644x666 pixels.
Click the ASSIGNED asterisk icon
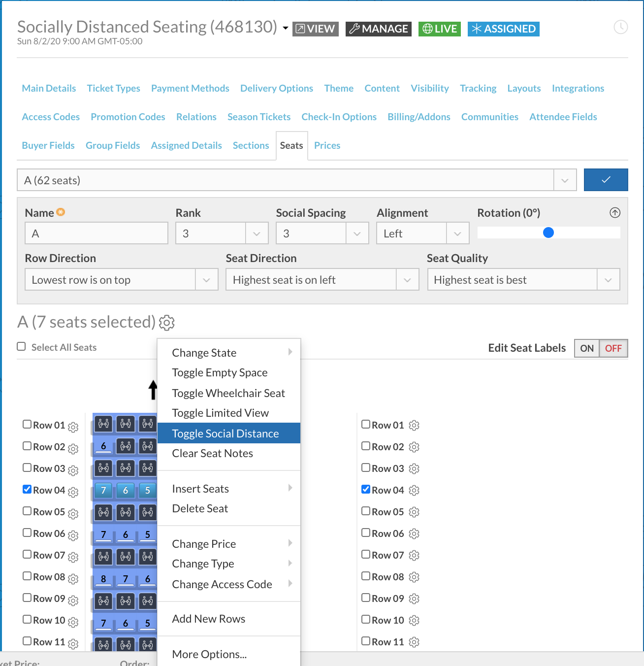point(476,29)
